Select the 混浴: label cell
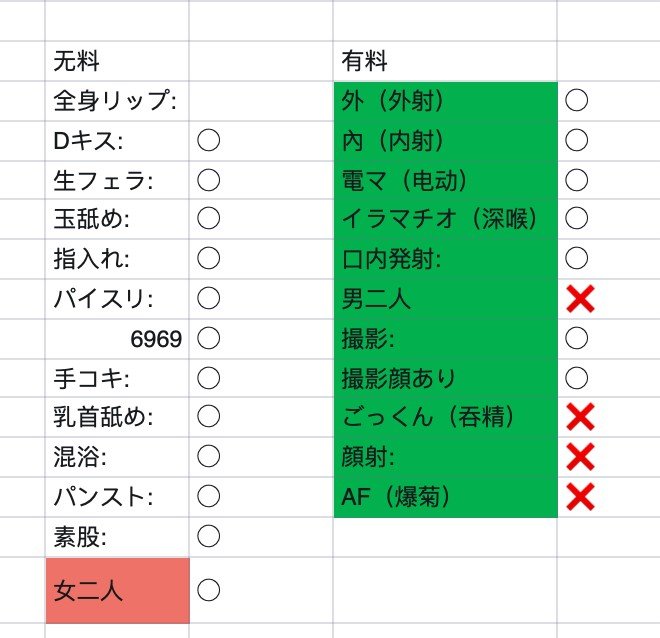The width and height of the screenshot is (660, 638). [x=117, y=457]
